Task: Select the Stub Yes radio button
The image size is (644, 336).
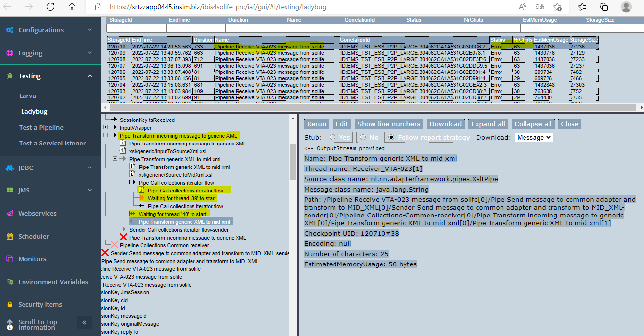Action: 333,138
